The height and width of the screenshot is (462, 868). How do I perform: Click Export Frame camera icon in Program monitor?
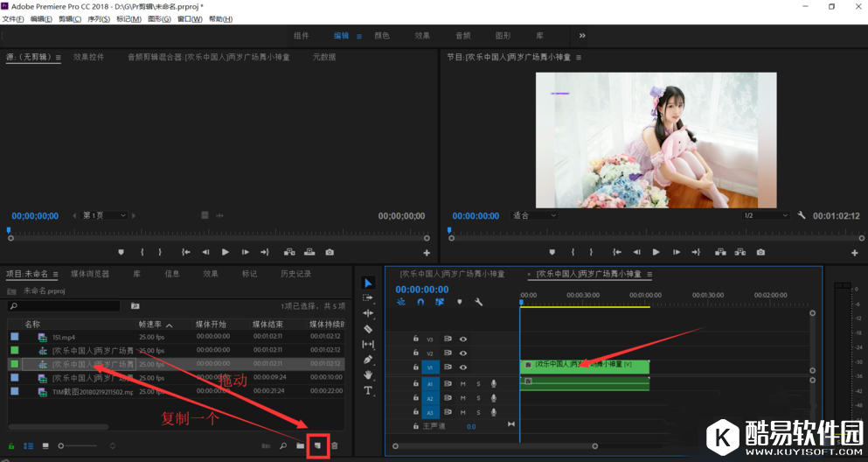(760, 252)
